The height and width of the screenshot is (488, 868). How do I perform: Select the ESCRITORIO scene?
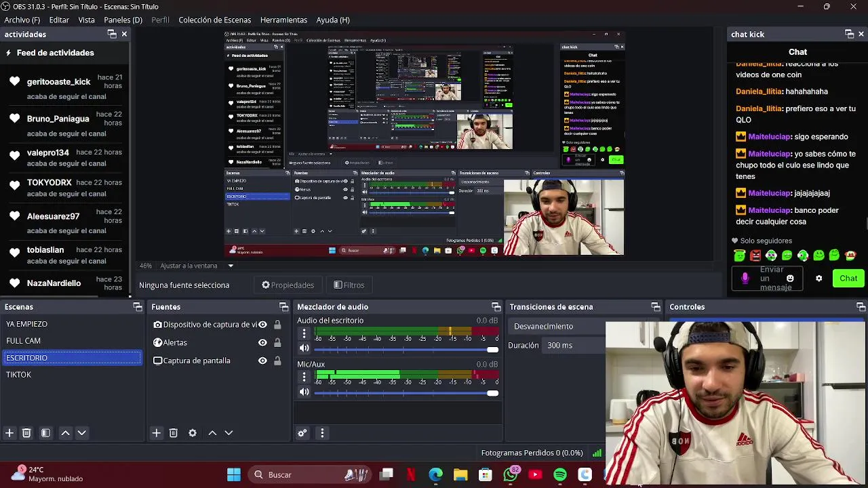point(72,358)
